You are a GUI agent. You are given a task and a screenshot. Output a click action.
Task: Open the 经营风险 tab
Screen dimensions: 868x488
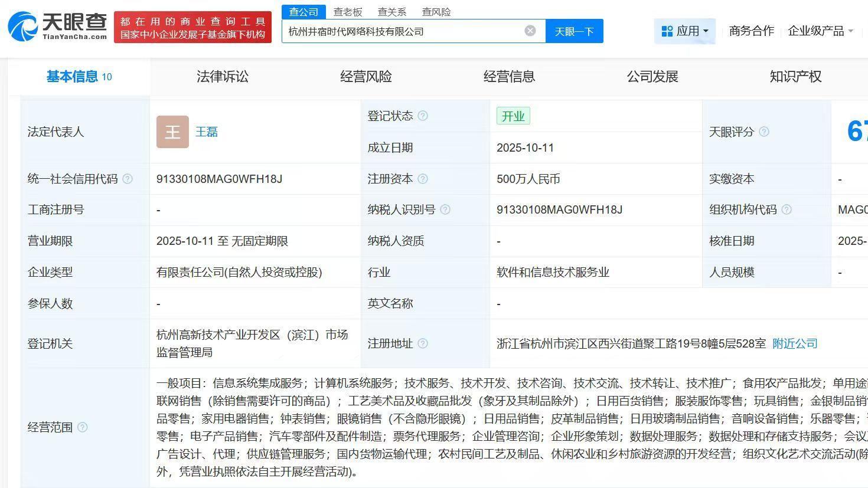(366, 77)
